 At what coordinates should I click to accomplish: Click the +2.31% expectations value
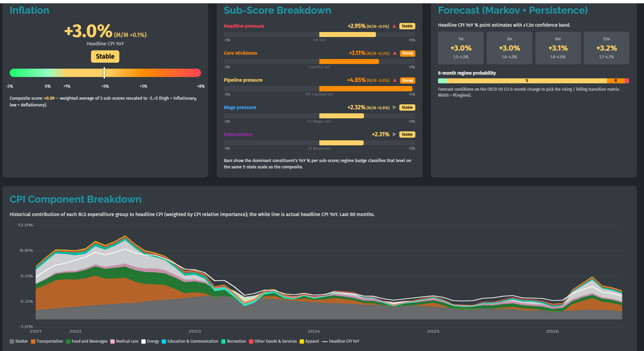[x=380, y=134]
